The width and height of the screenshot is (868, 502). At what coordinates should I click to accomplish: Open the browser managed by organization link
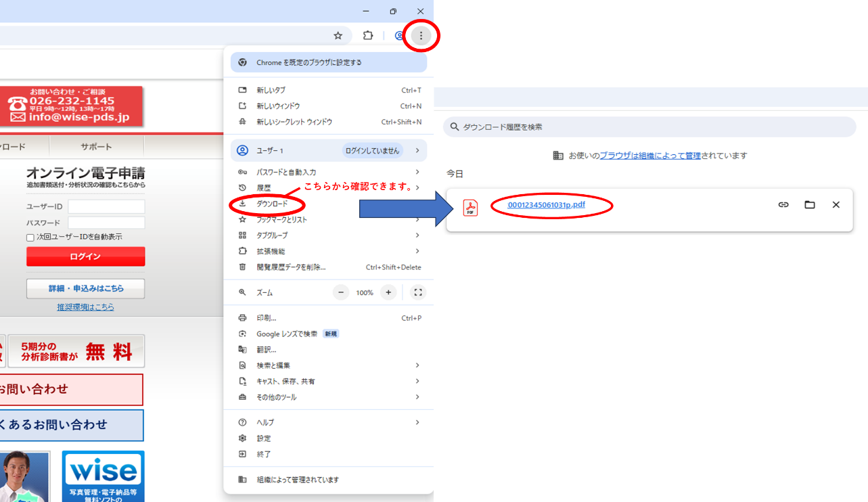click(x=650, y=156)
